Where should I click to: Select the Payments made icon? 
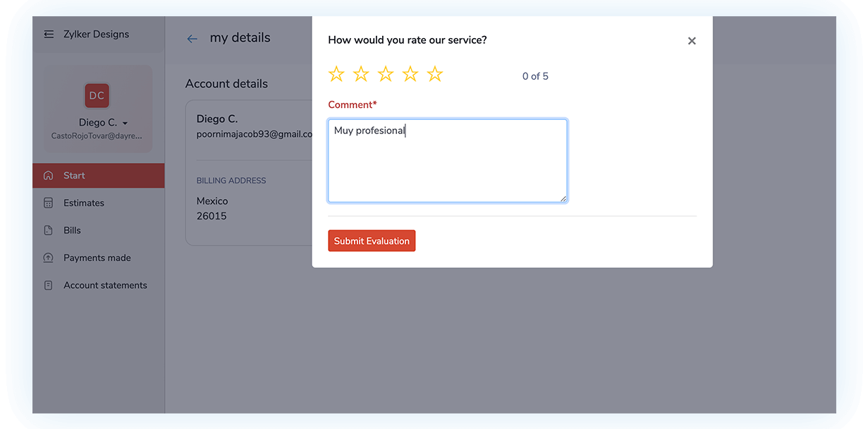click(x=47, y=258)
